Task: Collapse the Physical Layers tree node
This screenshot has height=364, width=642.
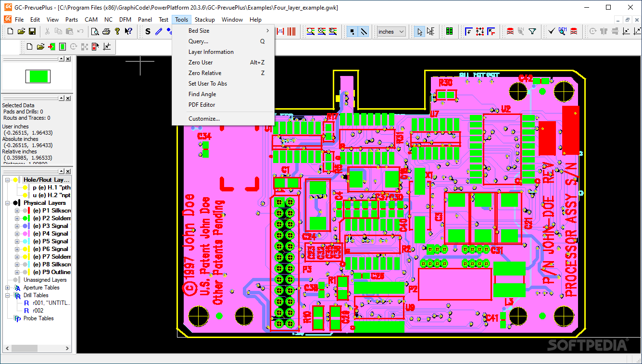Action: tap(7, 203)
